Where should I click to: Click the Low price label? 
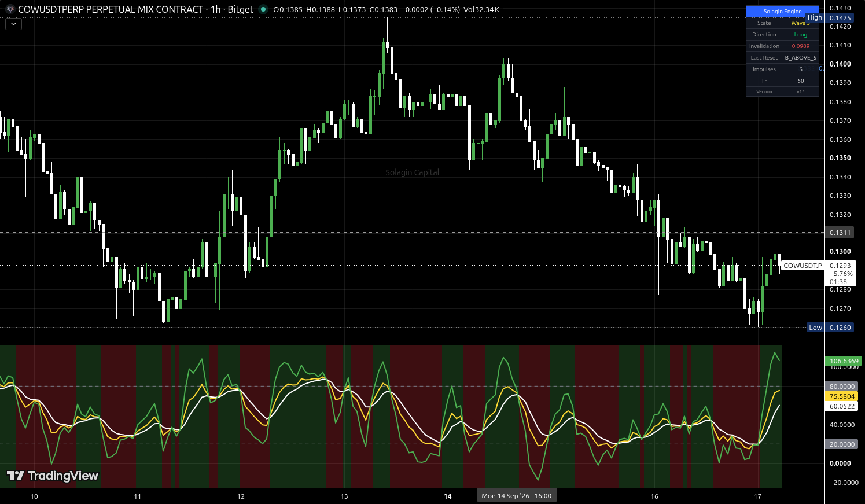pyautogui.click(x=815, y=328)
